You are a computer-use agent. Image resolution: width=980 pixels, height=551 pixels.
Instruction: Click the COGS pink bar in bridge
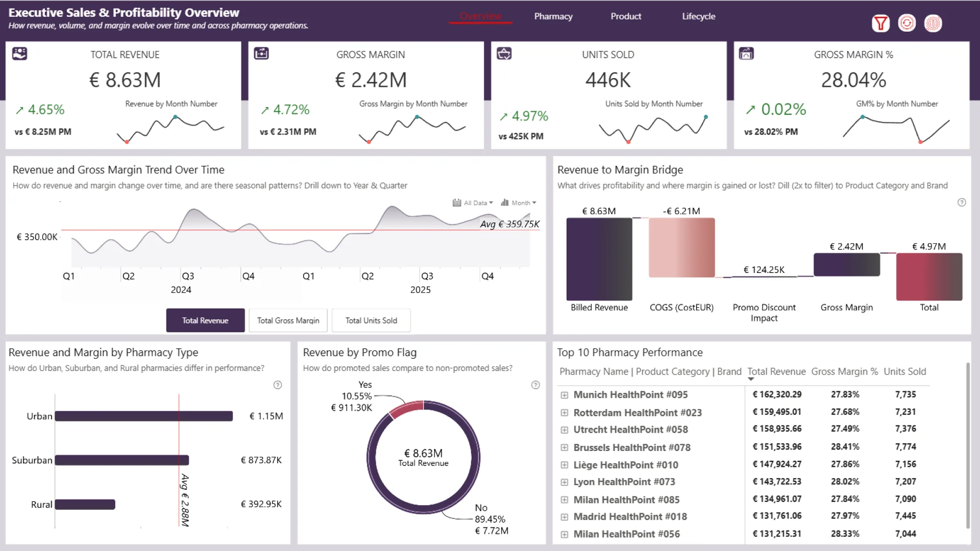[x=681, y=247]
